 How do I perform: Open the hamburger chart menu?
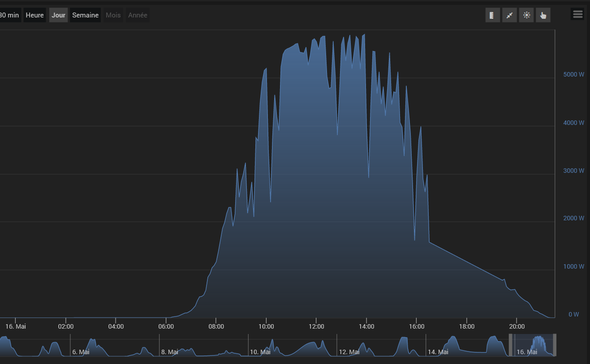(577, 14)
